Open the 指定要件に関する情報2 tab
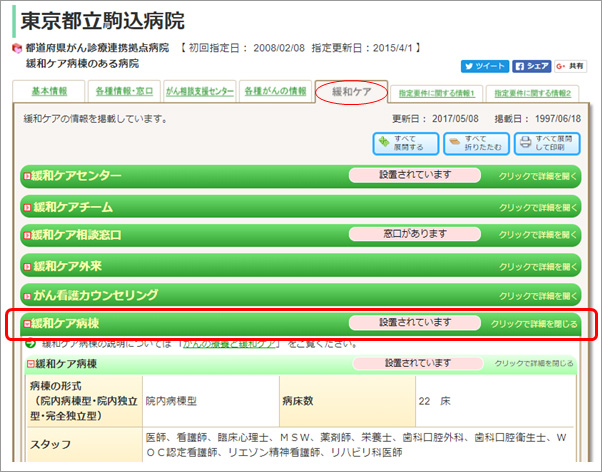This screenshot has height=472, width=602. (533, 93)
